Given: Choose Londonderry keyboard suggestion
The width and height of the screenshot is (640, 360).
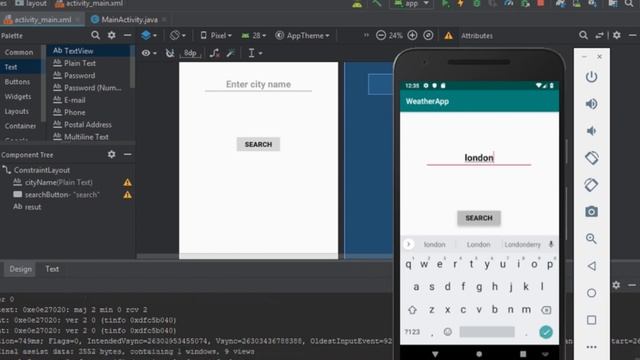Looking at the screenshot, I should [x=522, y=244].
